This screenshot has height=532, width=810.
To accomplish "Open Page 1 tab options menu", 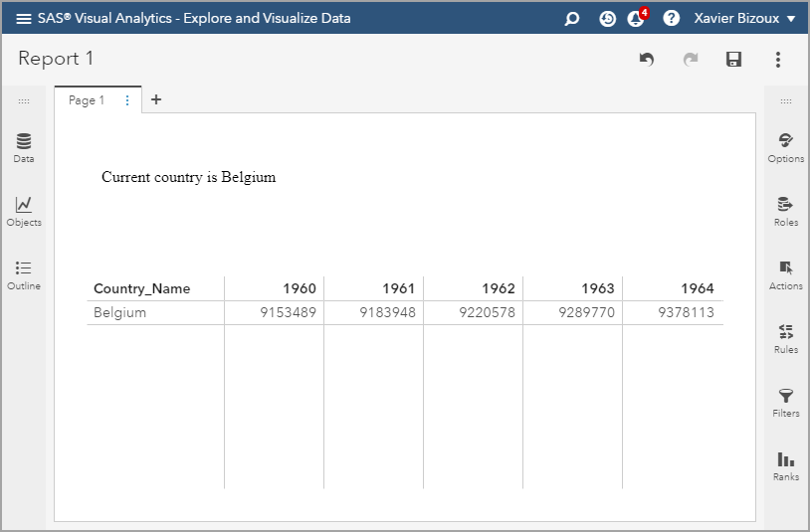I will [127, 100].
